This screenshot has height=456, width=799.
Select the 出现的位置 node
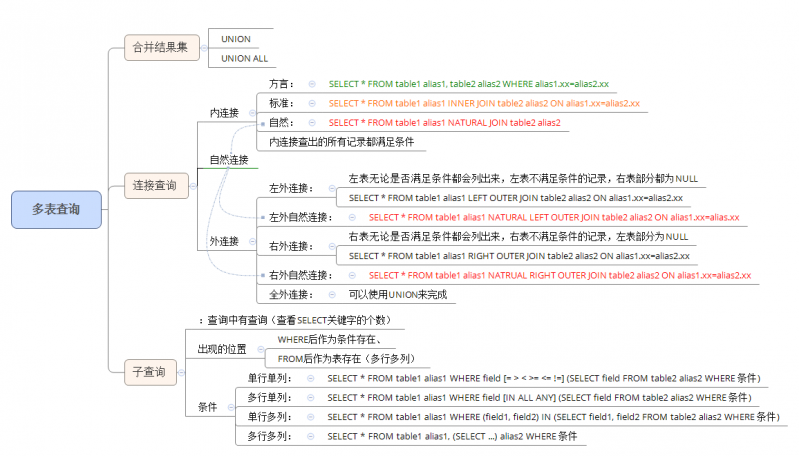coord(222,349)
